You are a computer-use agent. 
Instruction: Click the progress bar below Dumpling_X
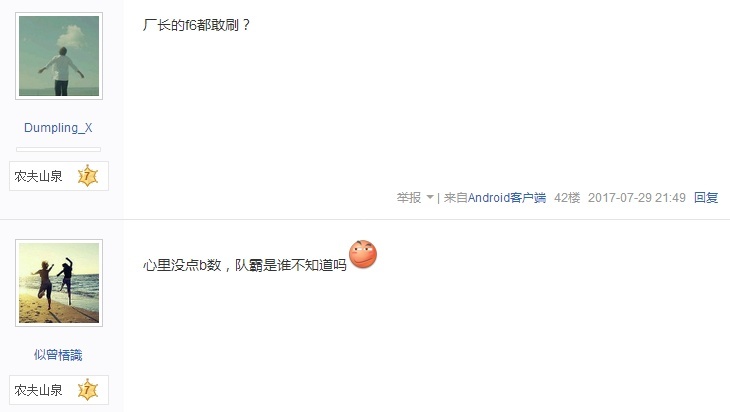(x=58, y=149)
